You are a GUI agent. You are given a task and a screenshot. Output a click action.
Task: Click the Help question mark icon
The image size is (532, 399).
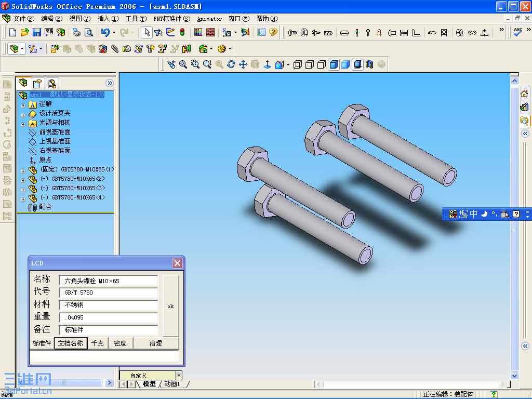point(273,32)
